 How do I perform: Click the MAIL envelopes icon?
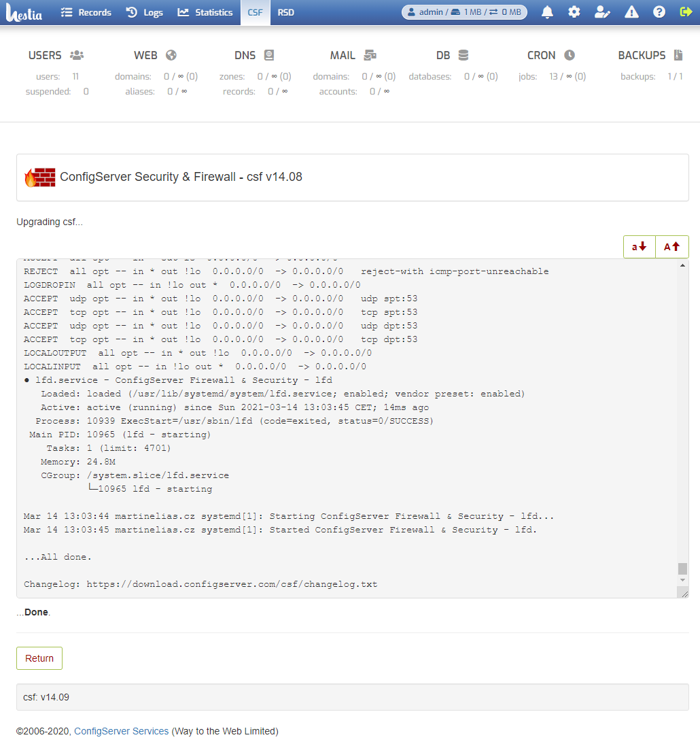coord(370,55)
